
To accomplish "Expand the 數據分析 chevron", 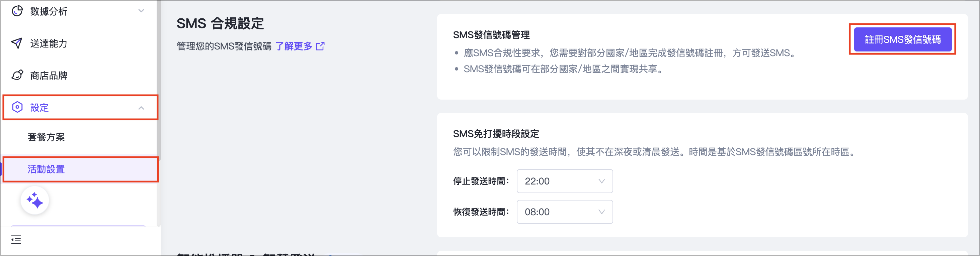I will pyautogui.click(x=141, y=11).
